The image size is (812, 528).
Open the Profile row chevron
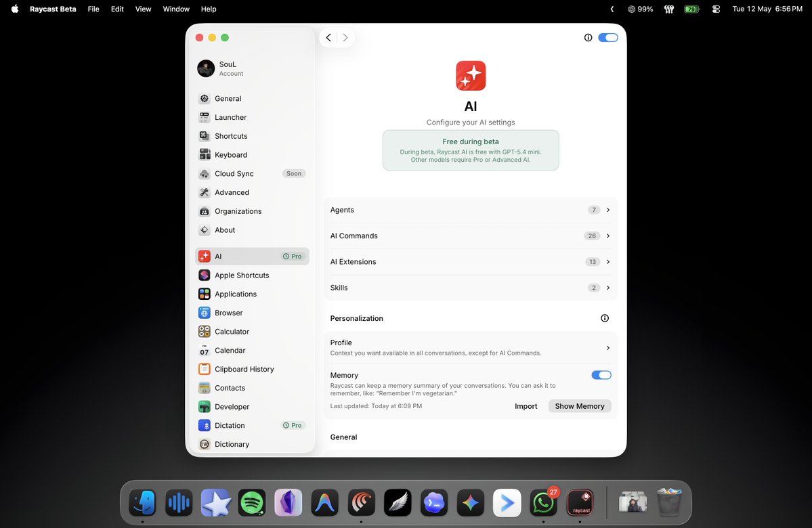pos(608,348)
